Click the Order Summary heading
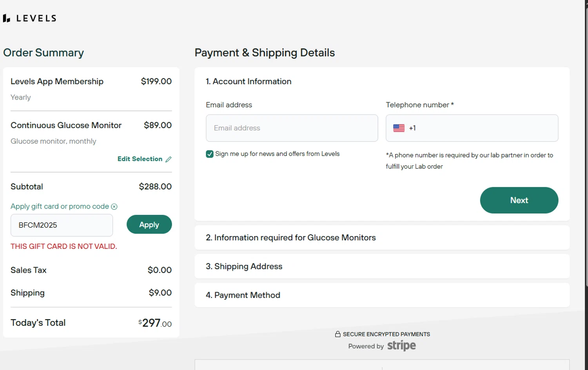Image resolution: width=588 pixels, height=370 pixels. (44, 53)
